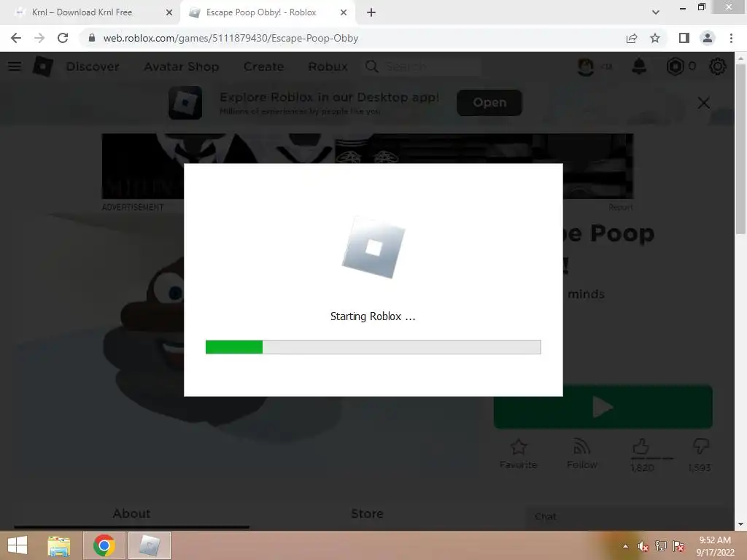The image size is (747, 560).
Task: Close the desktop app banner
Action: (704, 103)
